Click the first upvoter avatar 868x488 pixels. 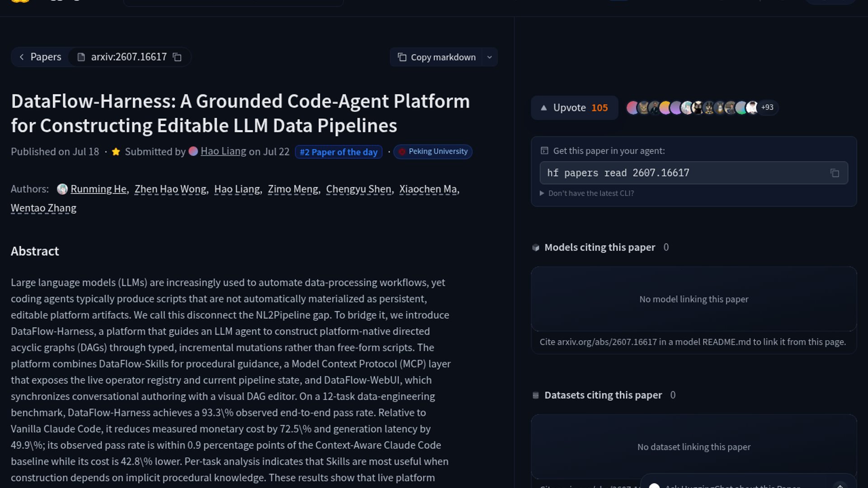[632, 108]
